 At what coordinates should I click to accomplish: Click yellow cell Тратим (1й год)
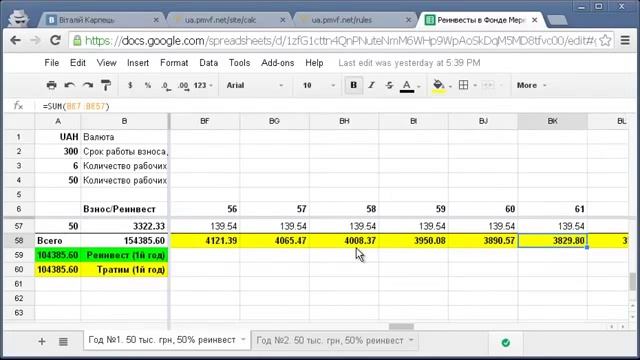(x=124, y=270)
